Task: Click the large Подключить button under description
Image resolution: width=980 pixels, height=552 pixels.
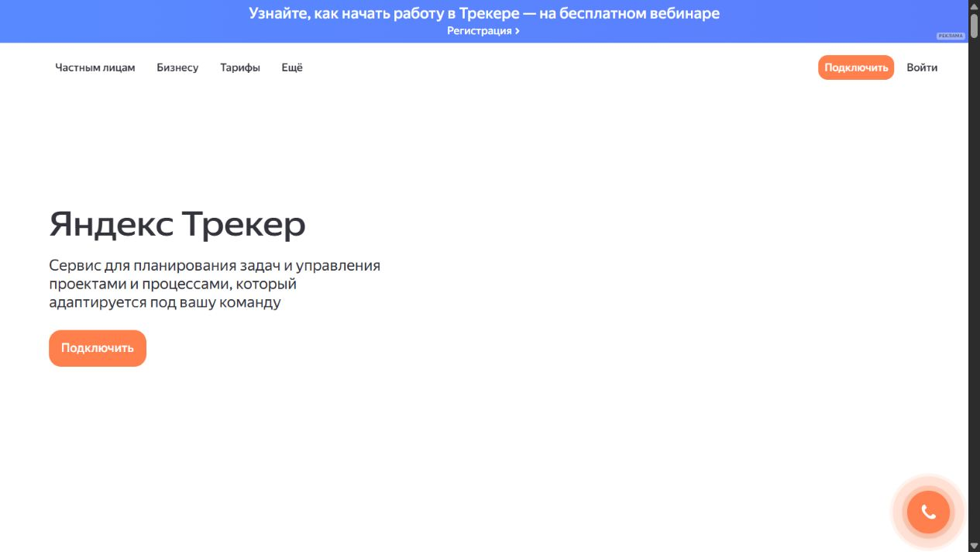Action: tap(98, 348)
